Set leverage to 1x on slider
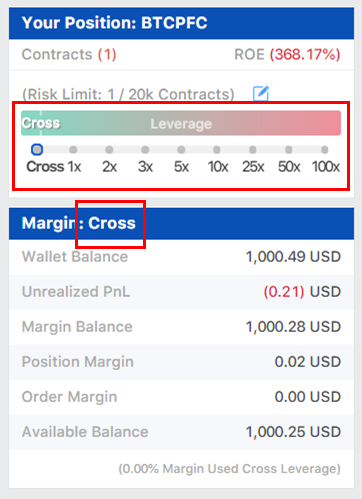The image size is (362, 499). pos(73,150)
